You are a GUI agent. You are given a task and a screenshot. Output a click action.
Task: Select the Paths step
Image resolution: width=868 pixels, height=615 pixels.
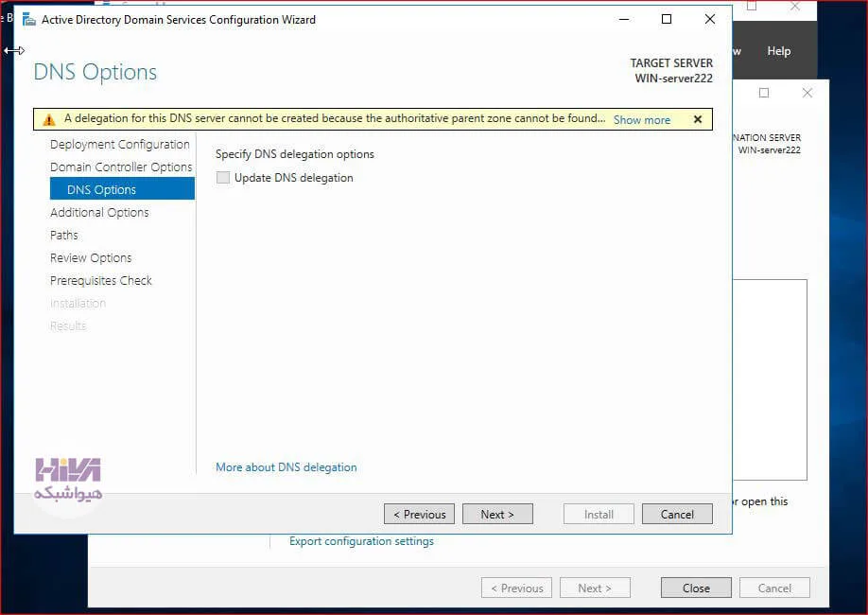[63, 236]
